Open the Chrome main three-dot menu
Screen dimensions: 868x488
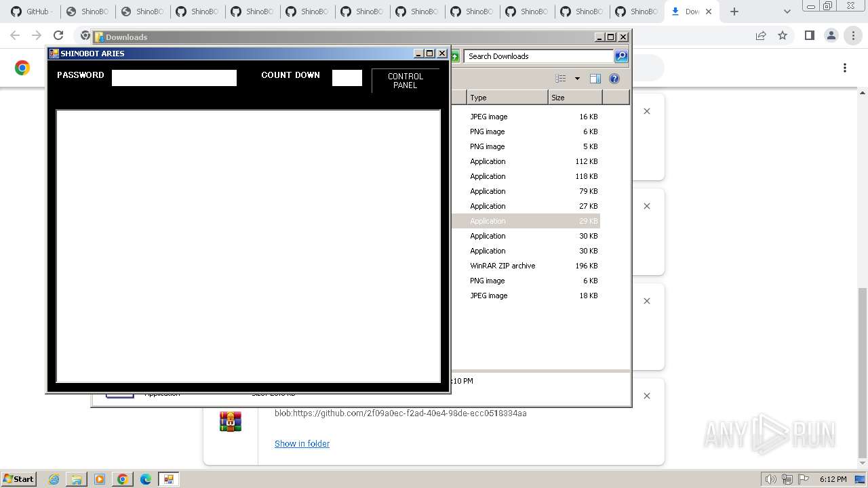point(853,36)
